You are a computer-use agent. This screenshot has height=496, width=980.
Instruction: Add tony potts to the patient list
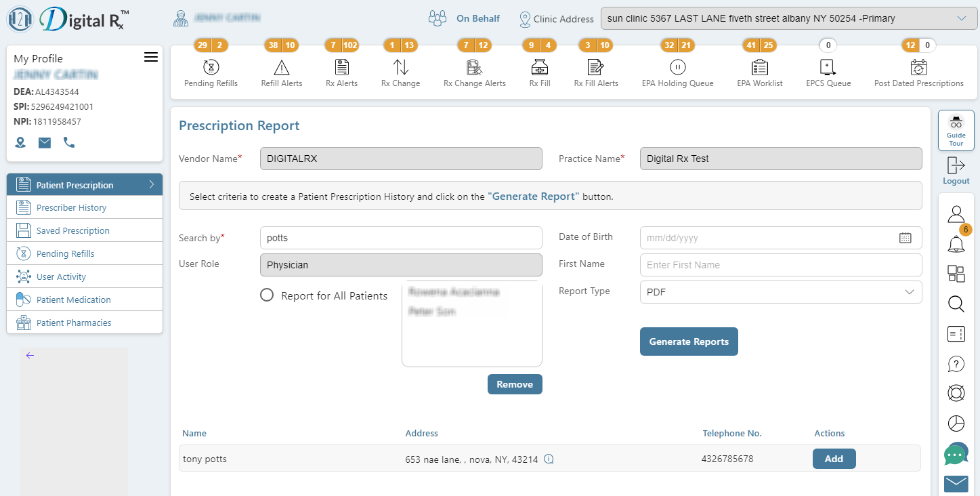click(x=834, y=459)
